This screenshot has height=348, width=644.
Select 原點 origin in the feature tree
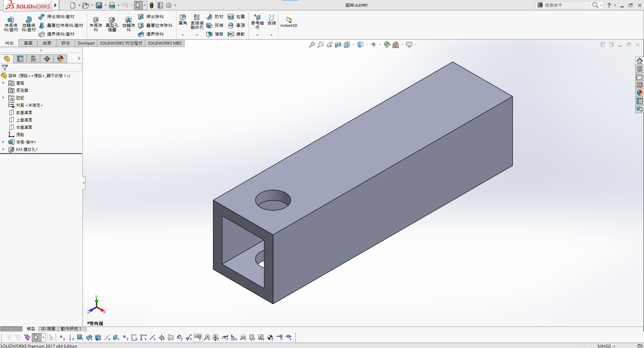[20, 135]
